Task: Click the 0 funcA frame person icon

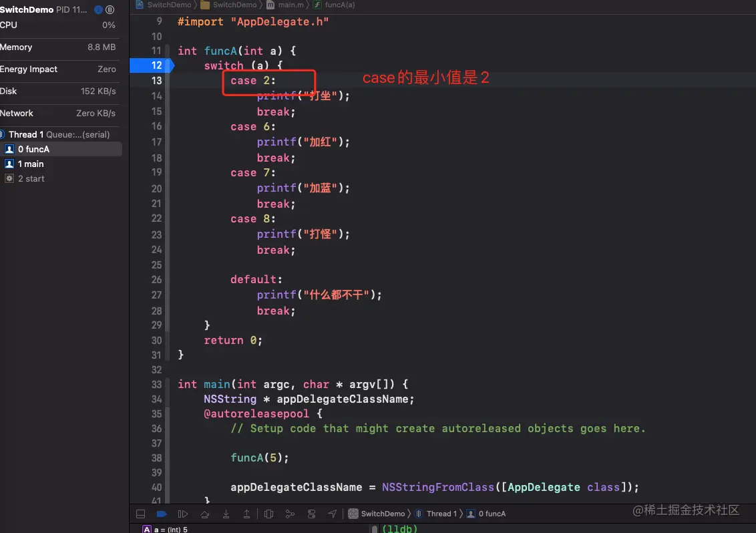Action: tap(9, 149)
